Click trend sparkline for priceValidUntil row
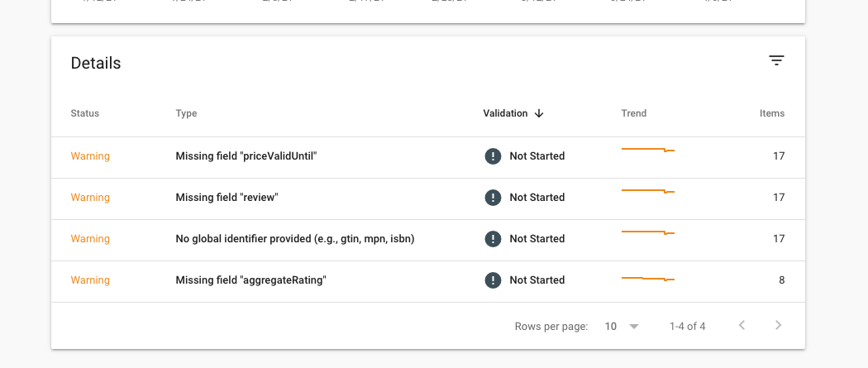The width and height of the screenshot is (868, 368). [x=647, y=150]
